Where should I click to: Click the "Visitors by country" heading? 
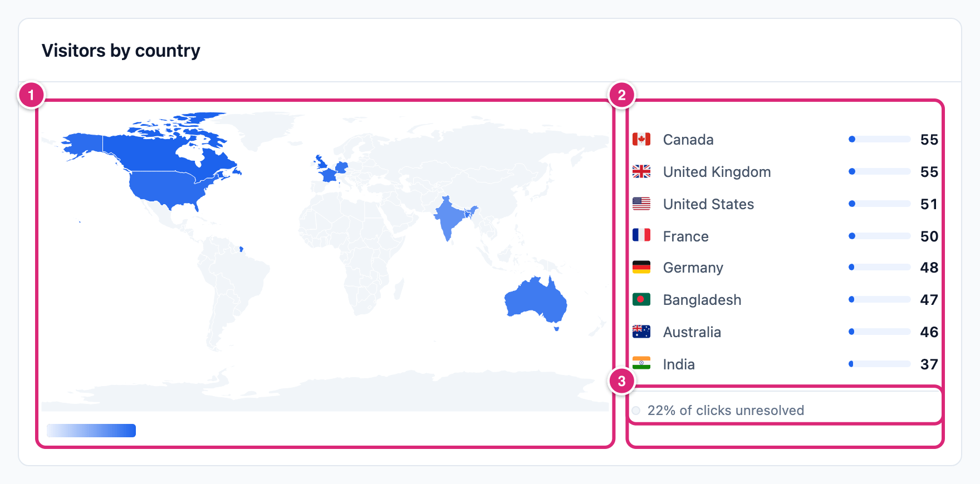coord(121,51)
